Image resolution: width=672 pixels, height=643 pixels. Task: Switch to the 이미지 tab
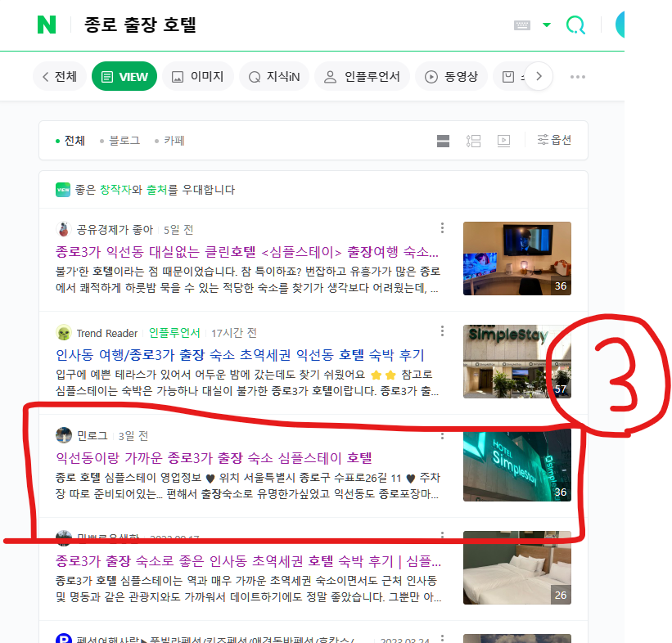click(x=197, y=77)
